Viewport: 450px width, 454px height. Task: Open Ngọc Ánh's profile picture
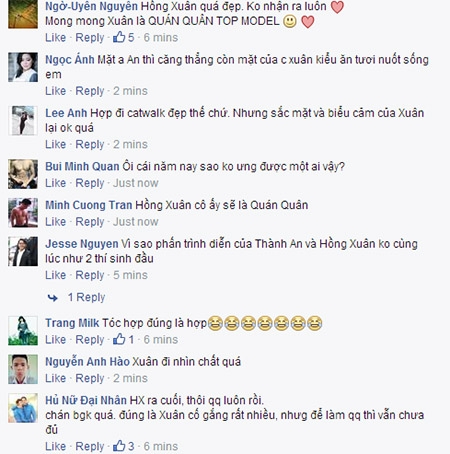tap(23, 67)
